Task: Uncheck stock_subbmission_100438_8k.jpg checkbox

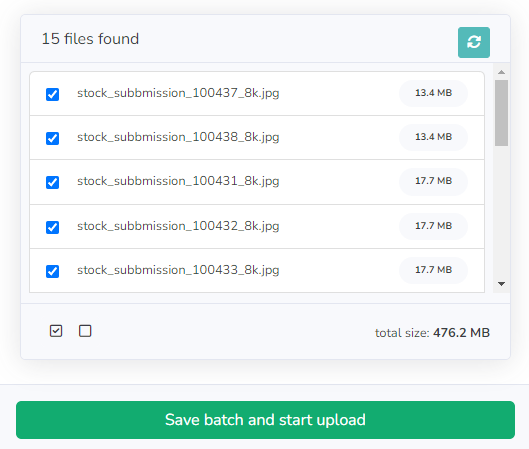Action: [x=53, y=138]
